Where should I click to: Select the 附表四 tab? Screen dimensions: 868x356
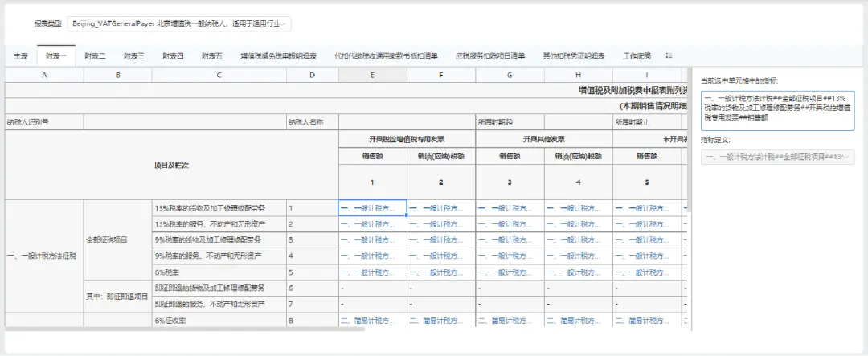click(x=174, y=56)
